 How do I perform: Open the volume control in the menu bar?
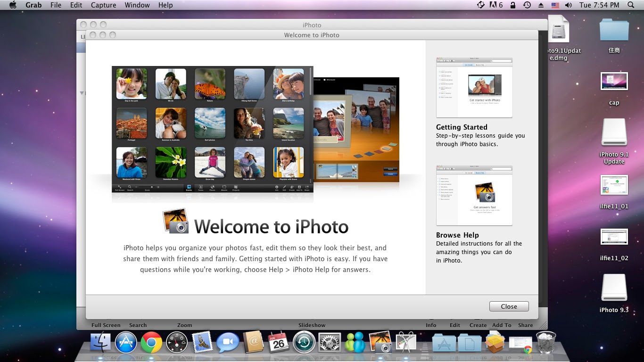point(569,5)
